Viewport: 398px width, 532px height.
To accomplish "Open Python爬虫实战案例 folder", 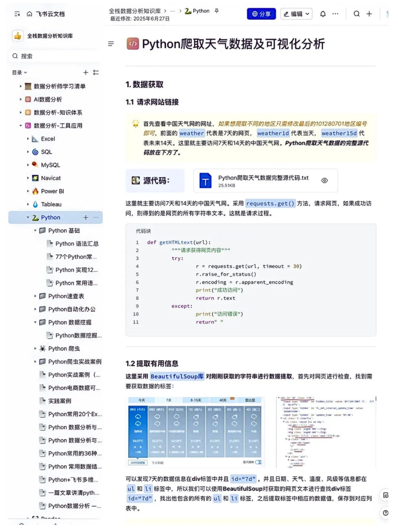I will click(x=75, y=362).
